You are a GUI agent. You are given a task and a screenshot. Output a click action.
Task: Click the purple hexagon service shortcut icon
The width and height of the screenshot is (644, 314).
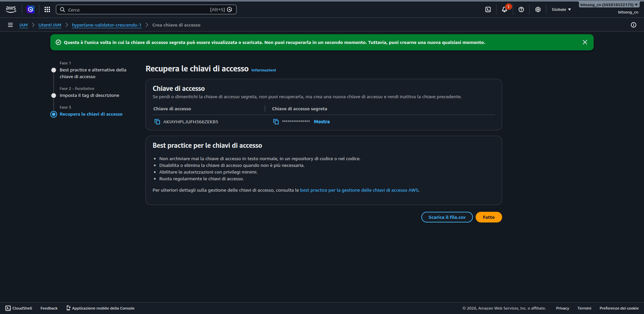(31, 9)
